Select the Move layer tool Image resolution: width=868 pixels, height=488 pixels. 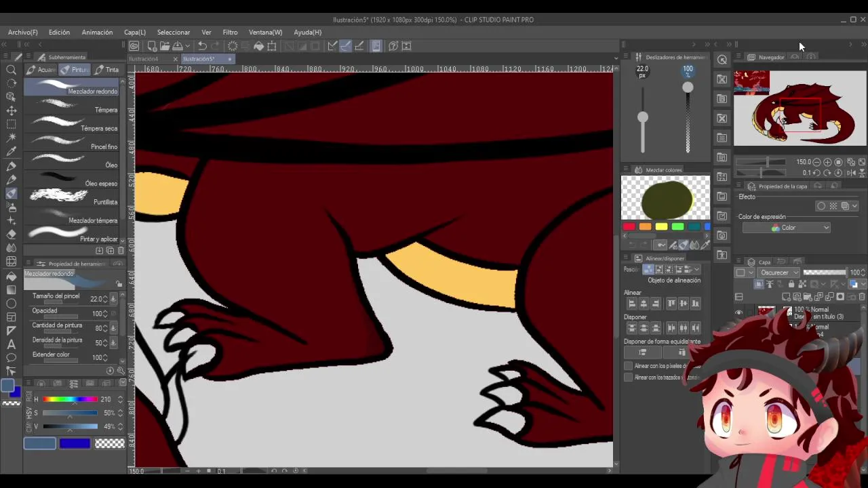[x=11, y=110]
